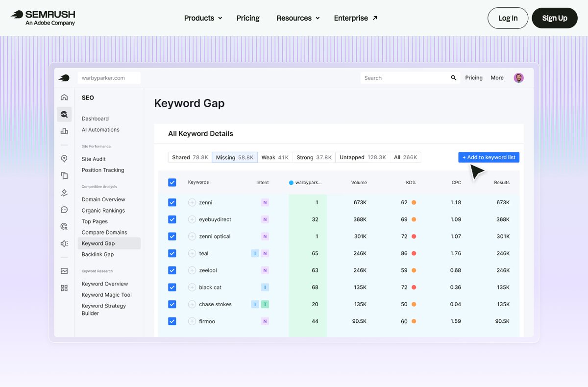The image size is (588, 387).
Task: Switch to the Missing 58.8K tab
Action: 235,157
